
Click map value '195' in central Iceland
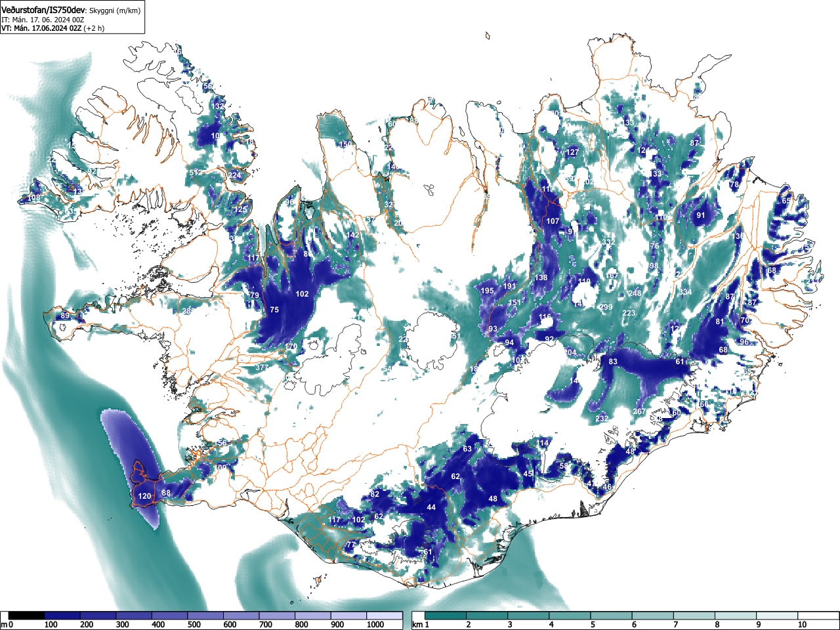coord(488,291)
